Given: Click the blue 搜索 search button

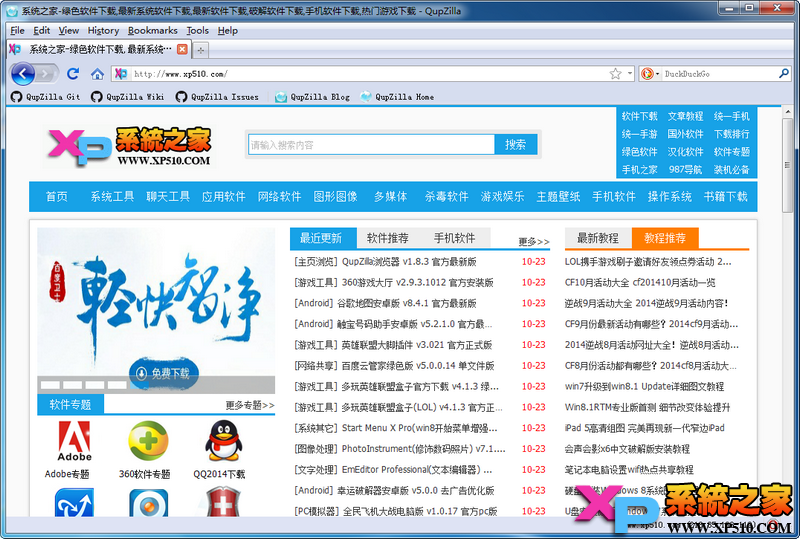Looking at the screenshot, I should coord(515,145).
